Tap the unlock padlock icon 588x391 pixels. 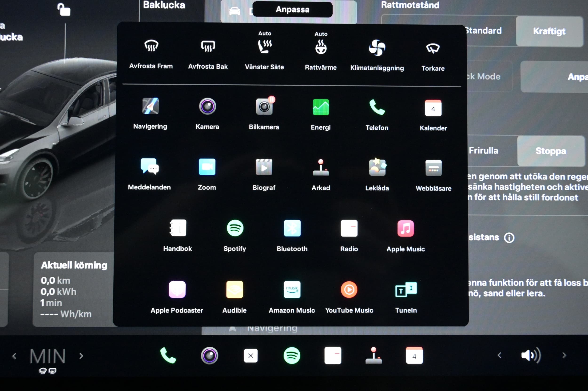(x=64, y=9)
